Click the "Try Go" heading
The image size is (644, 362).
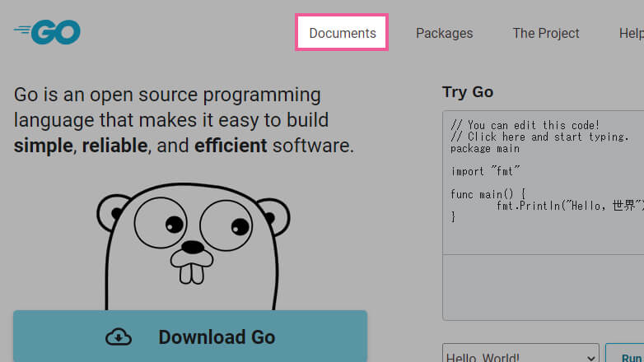click(468, 92)
